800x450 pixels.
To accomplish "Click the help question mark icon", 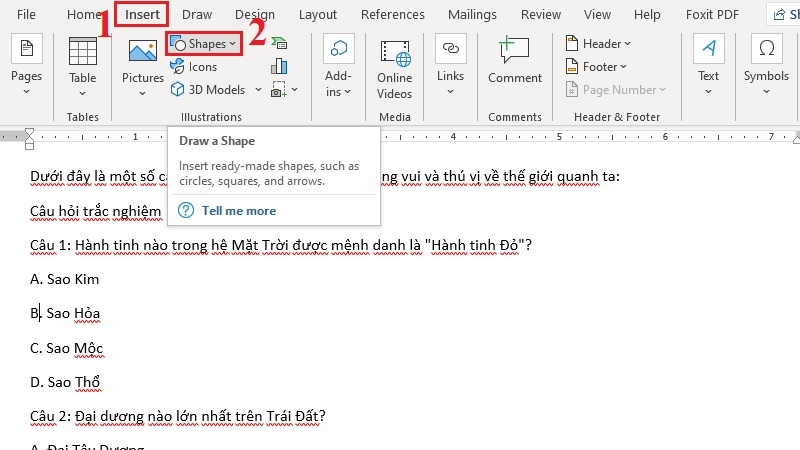I will click(x=186, y=210).
